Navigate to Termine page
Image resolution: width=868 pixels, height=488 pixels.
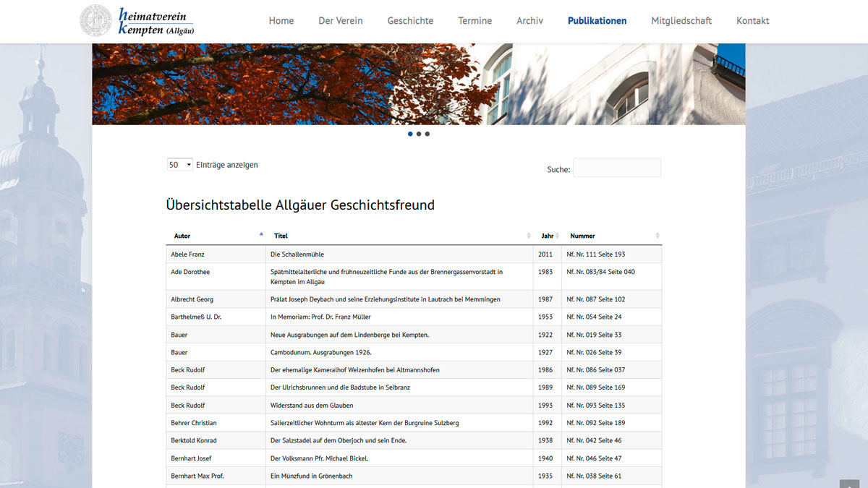pos(475,21)
